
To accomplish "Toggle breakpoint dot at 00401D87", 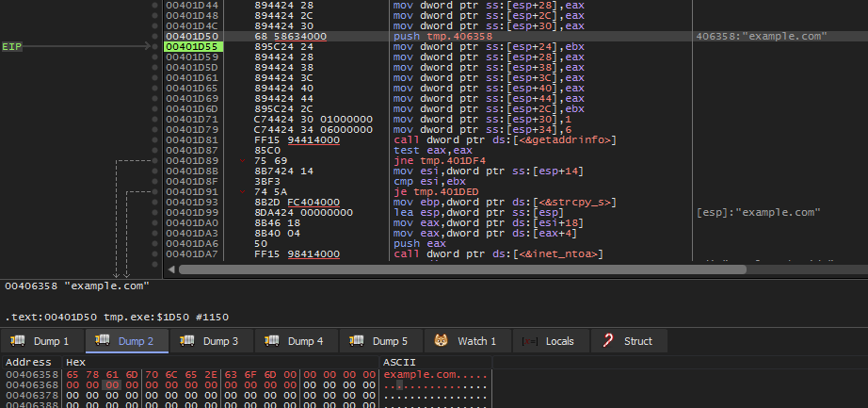I will (x=155, y=150).
